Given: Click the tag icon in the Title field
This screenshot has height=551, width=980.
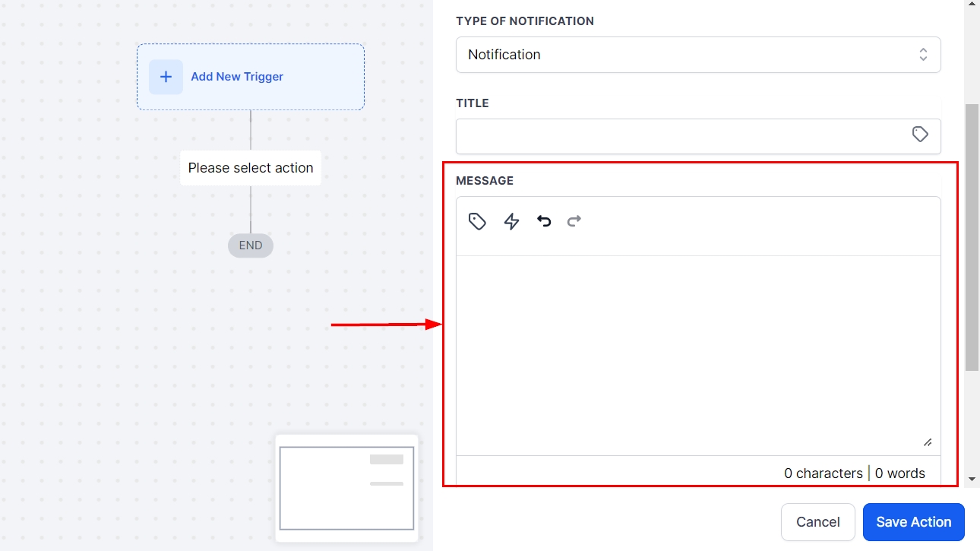Looking at the screenshot, I should 920,135.
